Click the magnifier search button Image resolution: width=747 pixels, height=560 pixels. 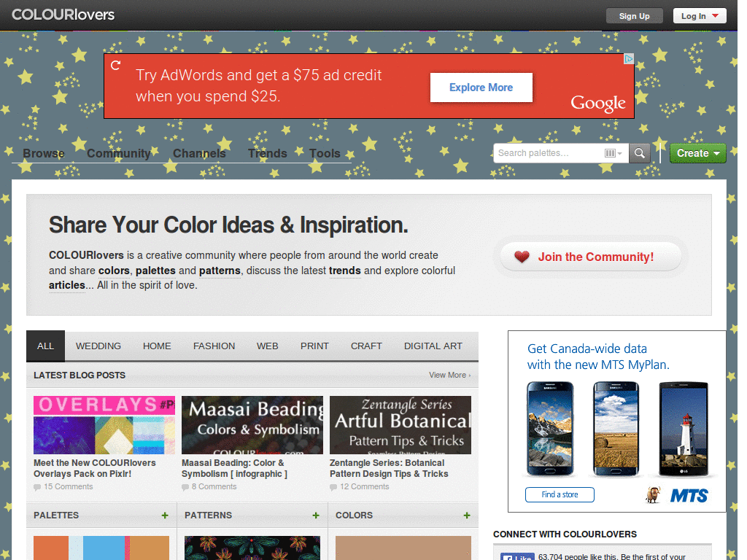tap(639, 153)
